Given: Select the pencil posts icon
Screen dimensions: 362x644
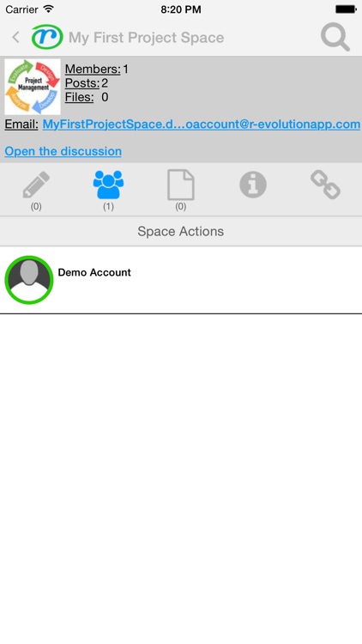Looking at the screenshot, I should click(x=36, y=185).
